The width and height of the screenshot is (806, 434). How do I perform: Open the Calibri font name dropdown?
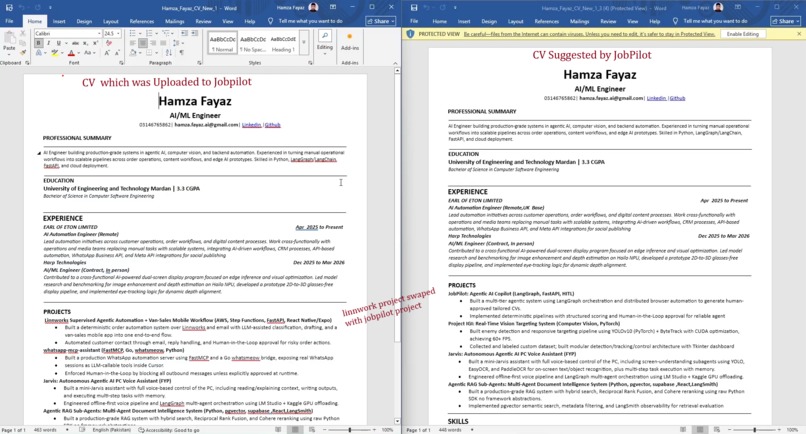click(99, 33)
